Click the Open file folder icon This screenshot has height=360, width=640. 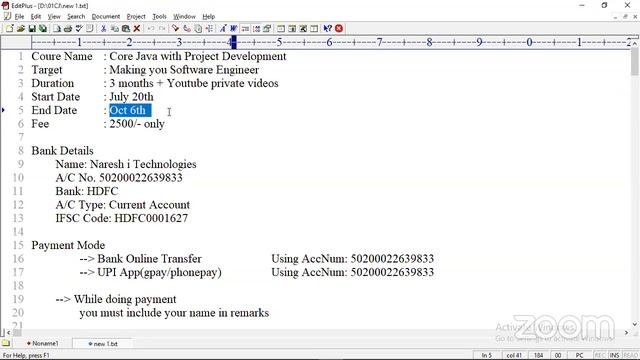tap(20, 29)
